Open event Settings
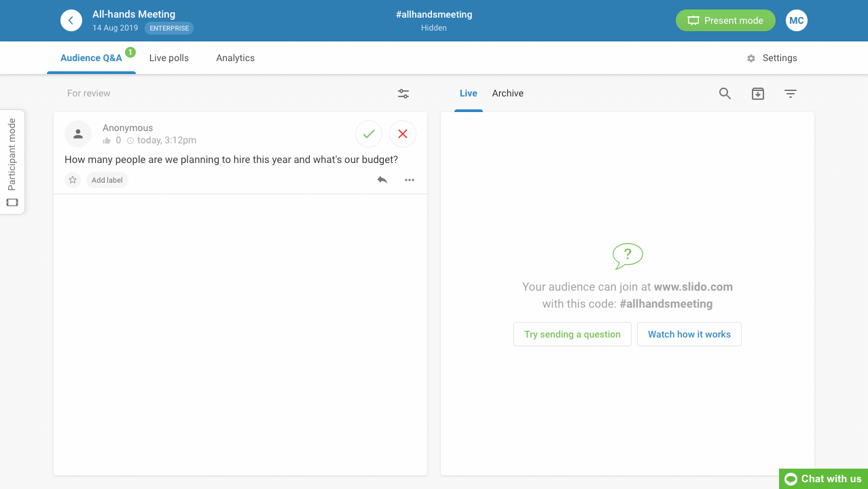 [x=772, y=58]
